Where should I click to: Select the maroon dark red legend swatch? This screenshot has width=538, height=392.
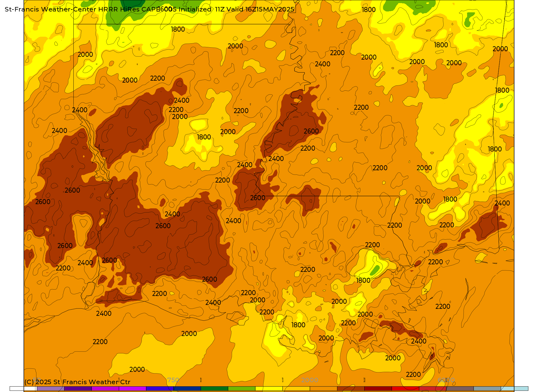click(378, 389)
